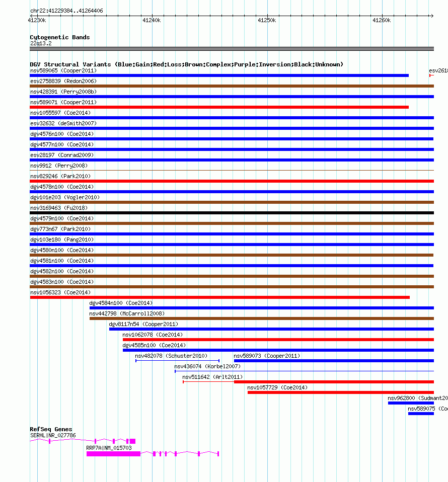The width and height of the screenshot is (448, 482).
Task: Click the RefSeq Genes track title
Action: [x=51, y=429]
